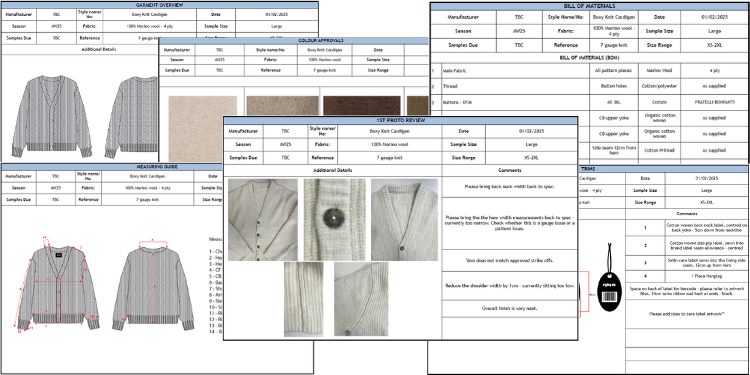Click the 'Button holes' cell
Viewport: 750px width, 375px height.
tap(614, 86)
